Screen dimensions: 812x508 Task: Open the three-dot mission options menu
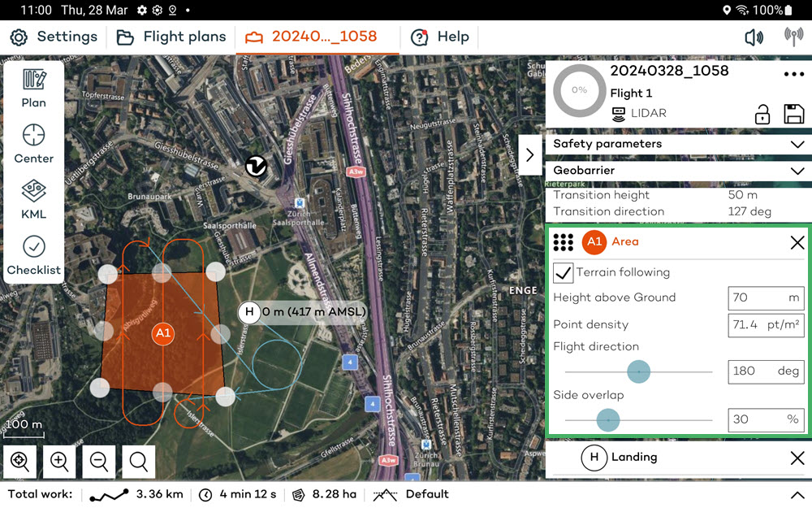pos(792,74)
